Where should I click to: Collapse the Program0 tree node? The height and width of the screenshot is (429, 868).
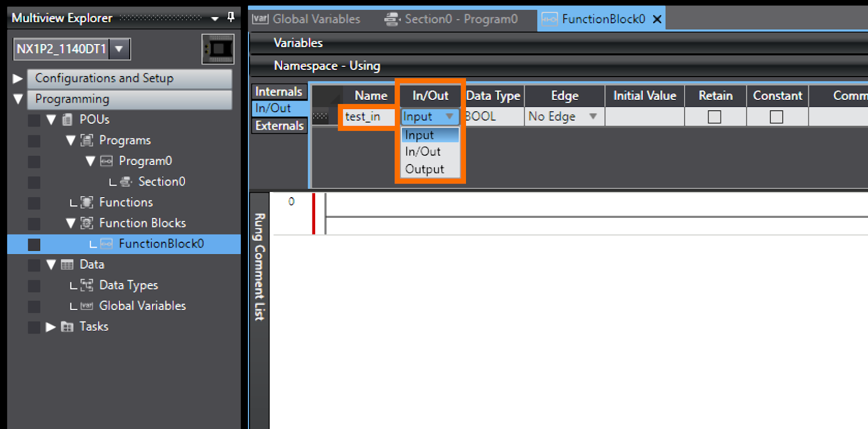(x=90, y=161)
